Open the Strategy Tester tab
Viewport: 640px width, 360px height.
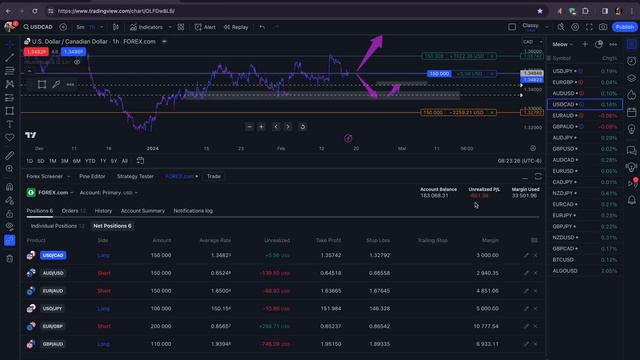tap(135, 176)
